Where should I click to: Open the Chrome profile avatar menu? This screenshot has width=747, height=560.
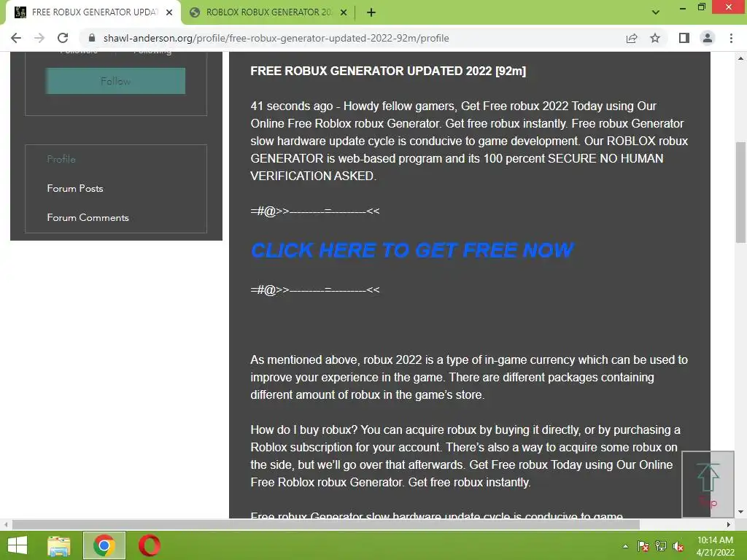pos(708,38)
